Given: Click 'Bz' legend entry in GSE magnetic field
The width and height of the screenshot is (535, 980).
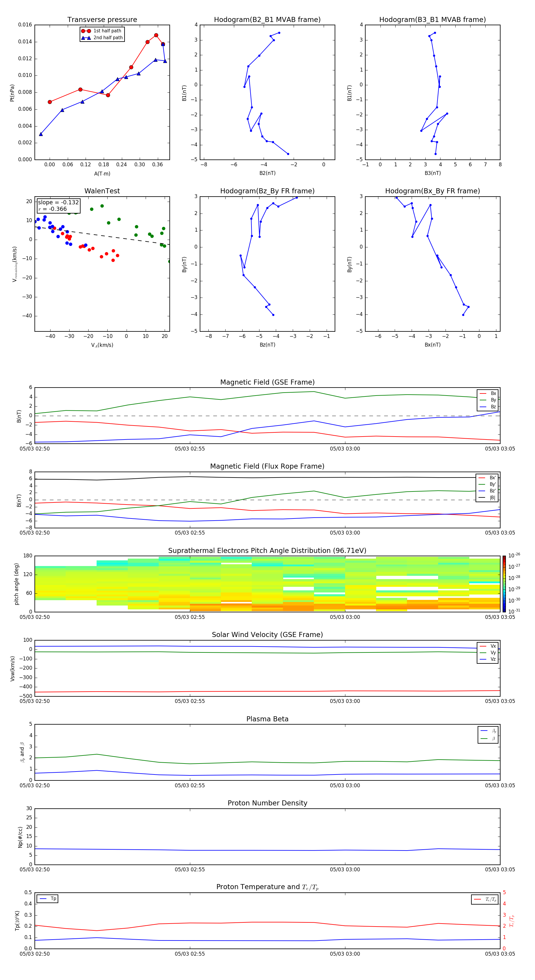Looking at the screenshot, I should 488,407.
